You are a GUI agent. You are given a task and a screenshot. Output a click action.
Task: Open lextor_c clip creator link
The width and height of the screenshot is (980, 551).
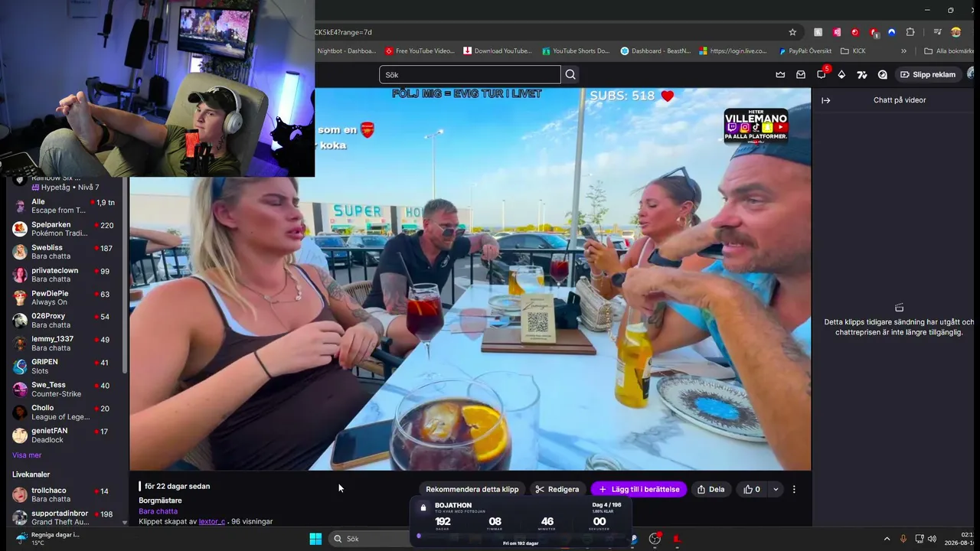pyautogui.click(x=212, y=521)
